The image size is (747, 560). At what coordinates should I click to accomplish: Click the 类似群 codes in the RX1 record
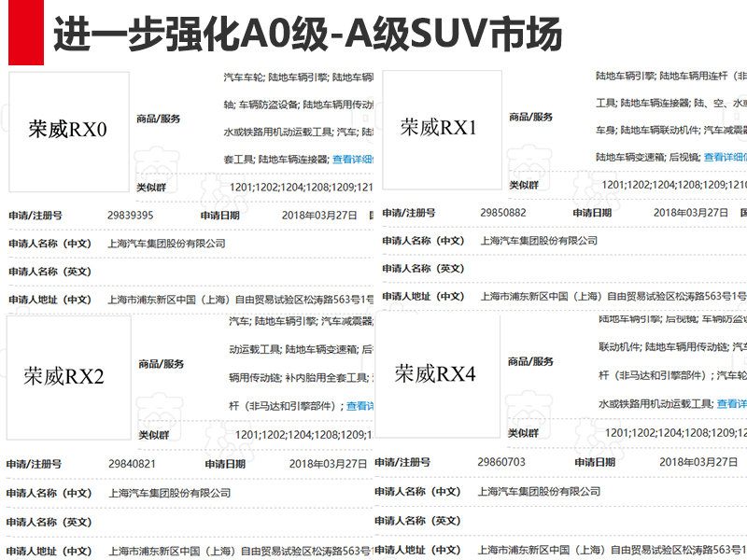click(x=674, y=185)
